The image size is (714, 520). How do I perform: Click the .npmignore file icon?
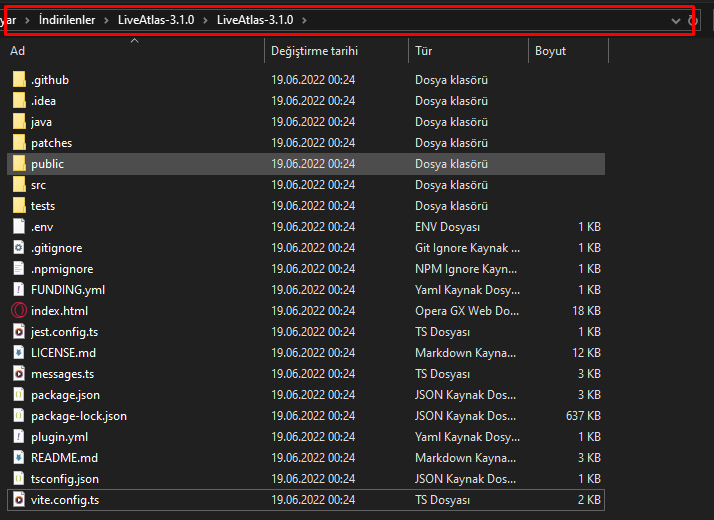pyautogui.click(x=19, y=268)
